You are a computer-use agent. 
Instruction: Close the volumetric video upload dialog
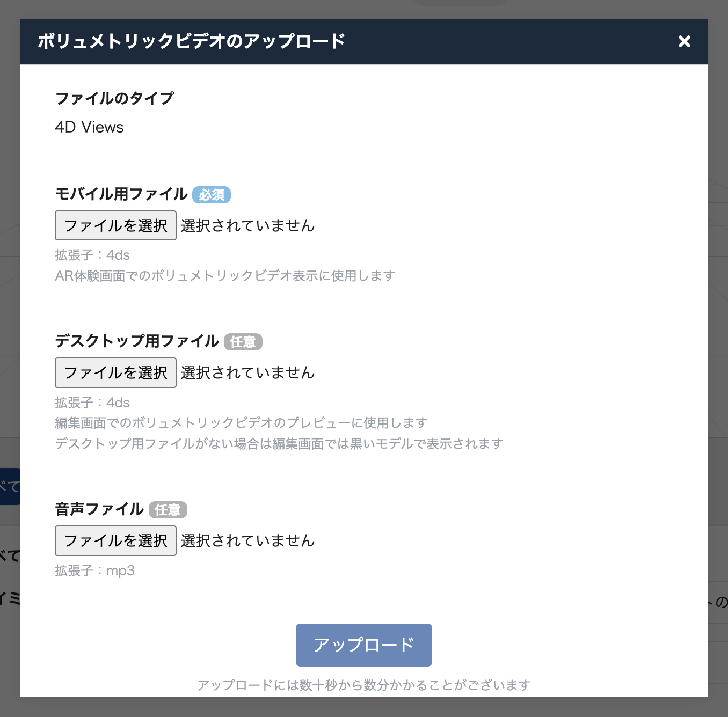point(684,41)
